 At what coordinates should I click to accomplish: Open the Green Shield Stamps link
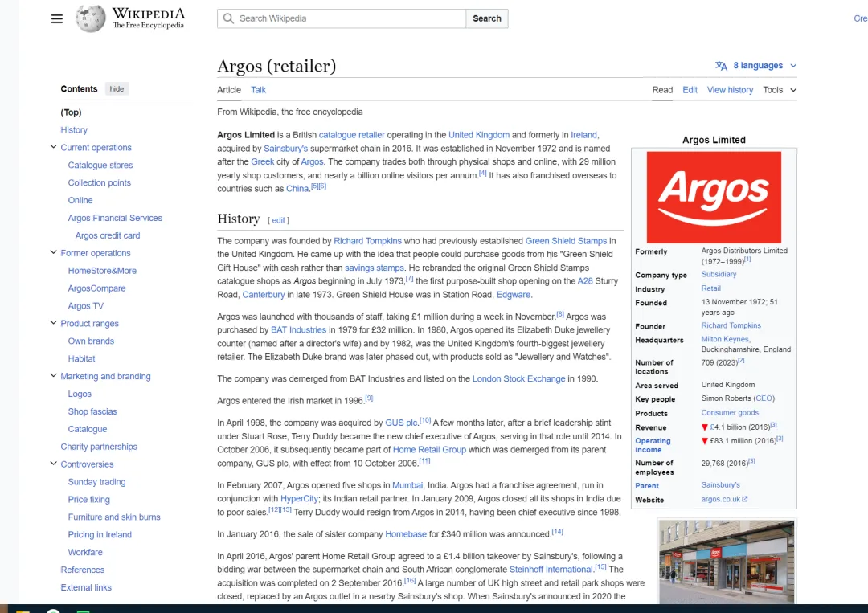pyautogui.click(x=566, y=241)
